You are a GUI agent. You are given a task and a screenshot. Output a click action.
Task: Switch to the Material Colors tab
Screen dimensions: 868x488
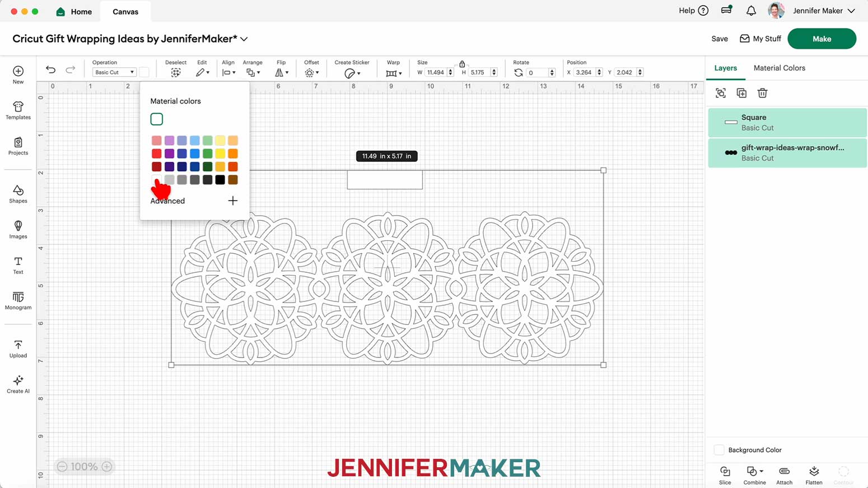(779, 68)
